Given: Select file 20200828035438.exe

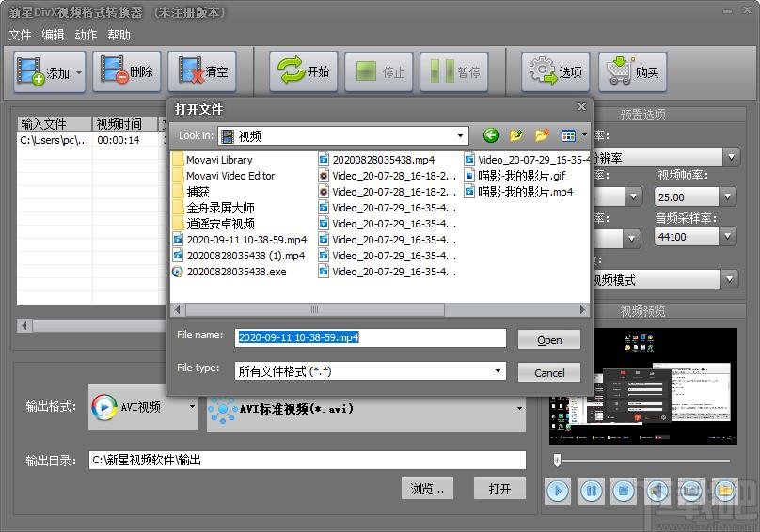Looking at the screenshot, I should (230, 272).
